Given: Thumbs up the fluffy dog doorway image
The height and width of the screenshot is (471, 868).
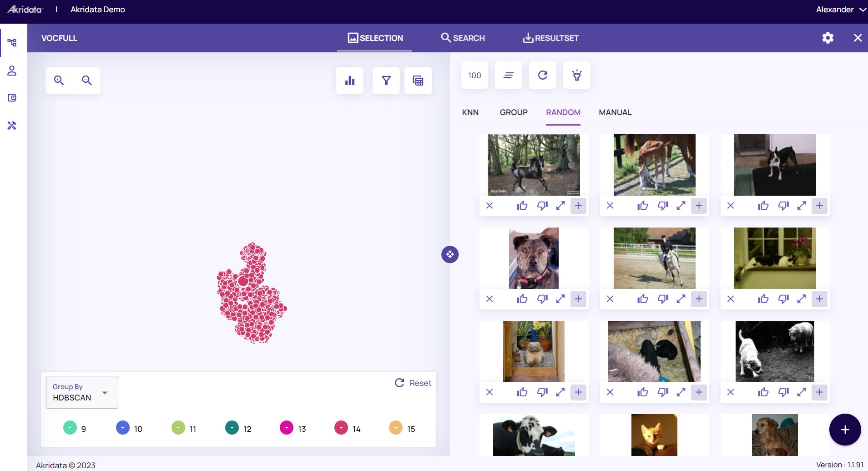Looking at the screenshot, I should 522,392.
